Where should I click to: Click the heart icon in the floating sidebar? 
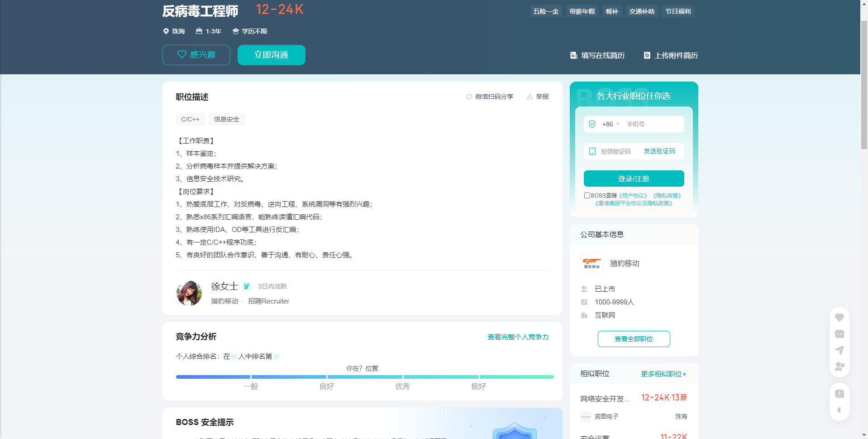839,318
